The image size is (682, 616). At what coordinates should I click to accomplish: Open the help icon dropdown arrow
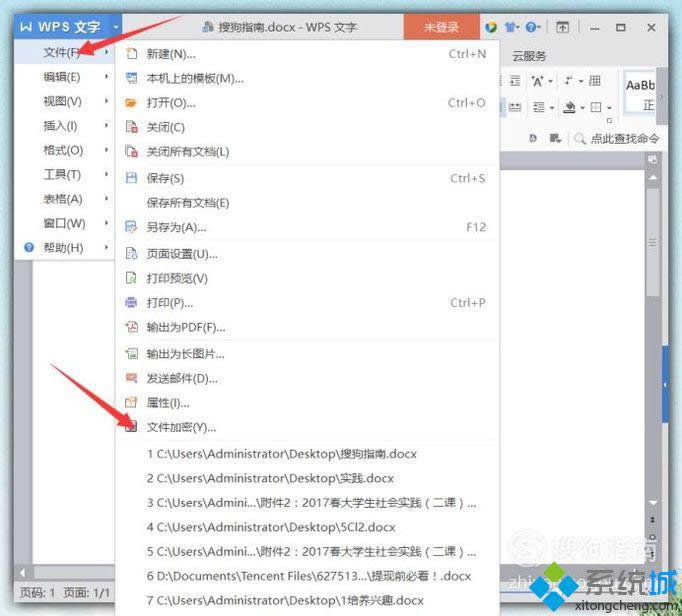click(539, 28)
